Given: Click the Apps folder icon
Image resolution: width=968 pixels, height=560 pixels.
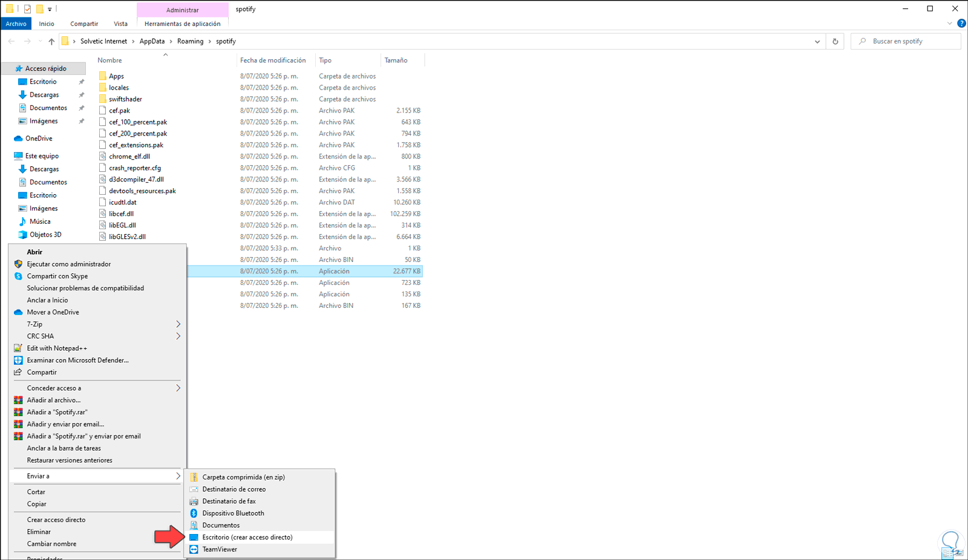Looking at the screenshot, I should (x=103, y=76).
